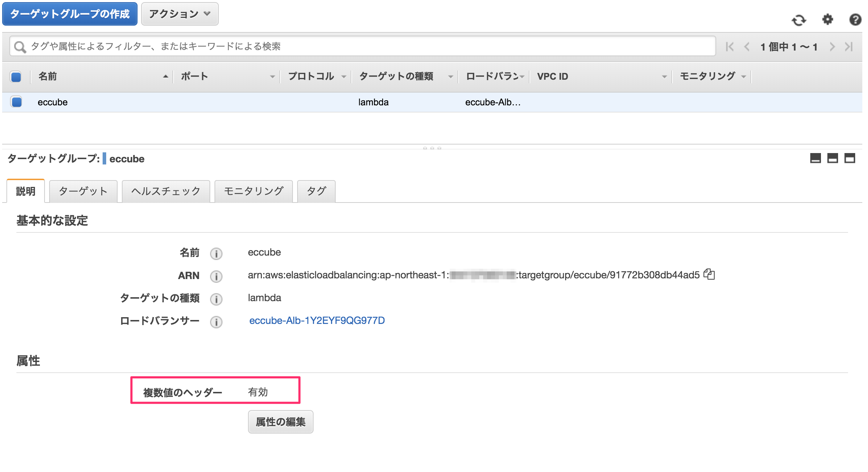This screenshot has height=472, width=868.
Task: Select all target groups via header checkbox
Action: point(16,77)
